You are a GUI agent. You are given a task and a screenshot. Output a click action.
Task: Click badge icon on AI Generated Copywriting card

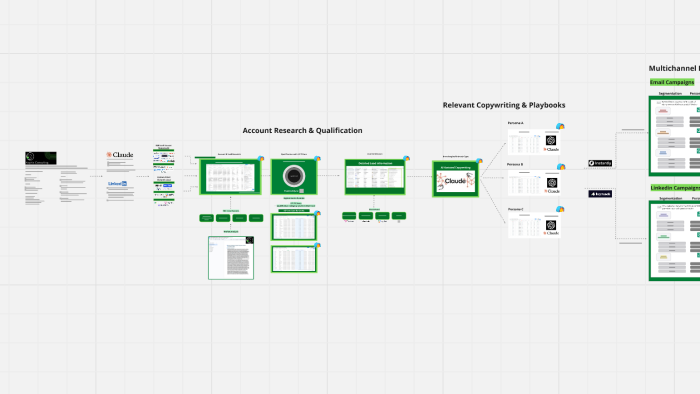pos(479,161)
